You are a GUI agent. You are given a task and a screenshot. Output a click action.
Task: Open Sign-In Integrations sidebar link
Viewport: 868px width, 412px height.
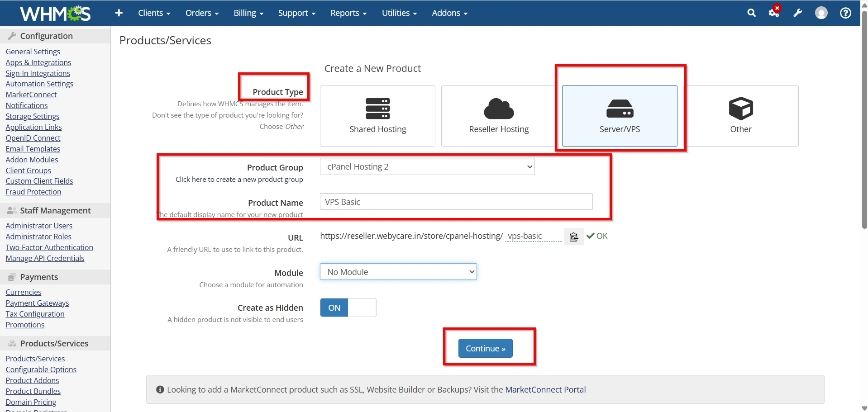click(38, 73)
